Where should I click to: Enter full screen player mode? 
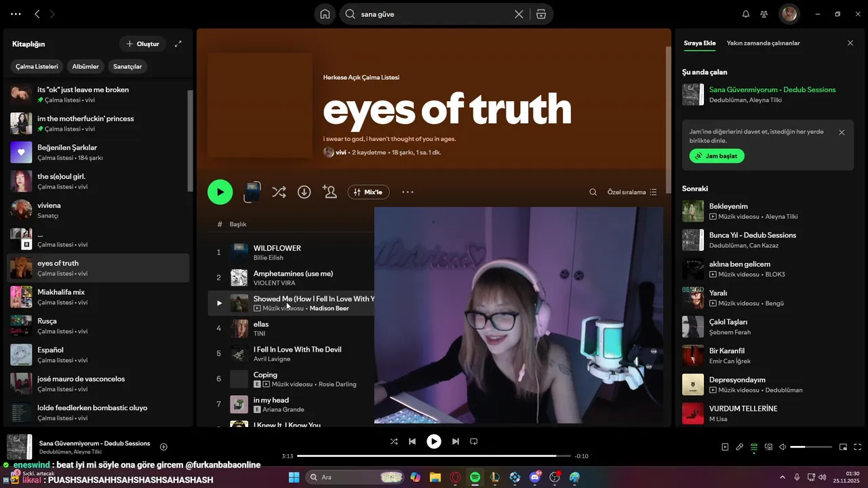click(858, 447)
